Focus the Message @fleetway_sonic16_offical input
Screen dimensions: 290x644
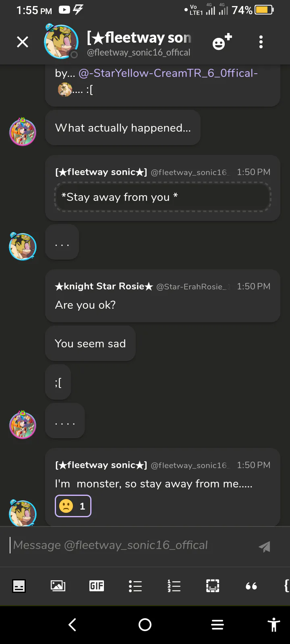129,545
